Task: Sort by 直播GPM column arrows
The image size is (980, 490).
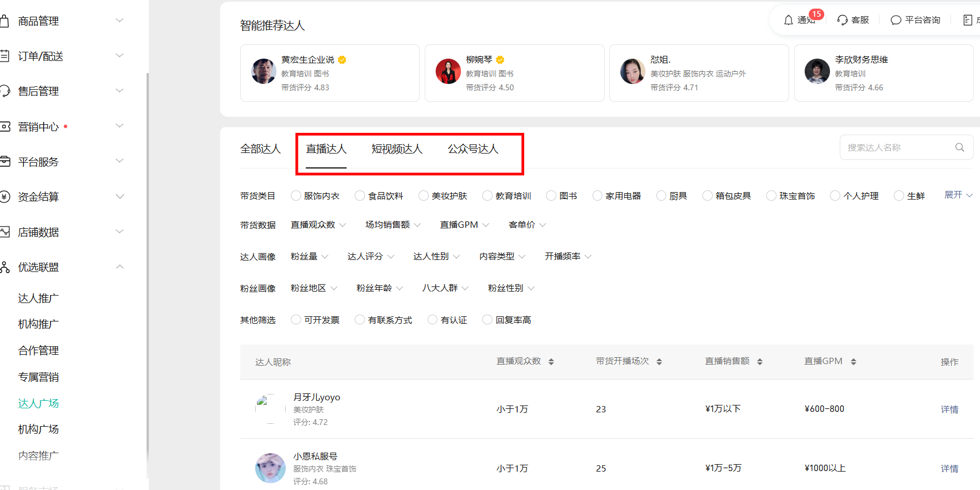Action: pyautogui.click(x=854, y=362)
